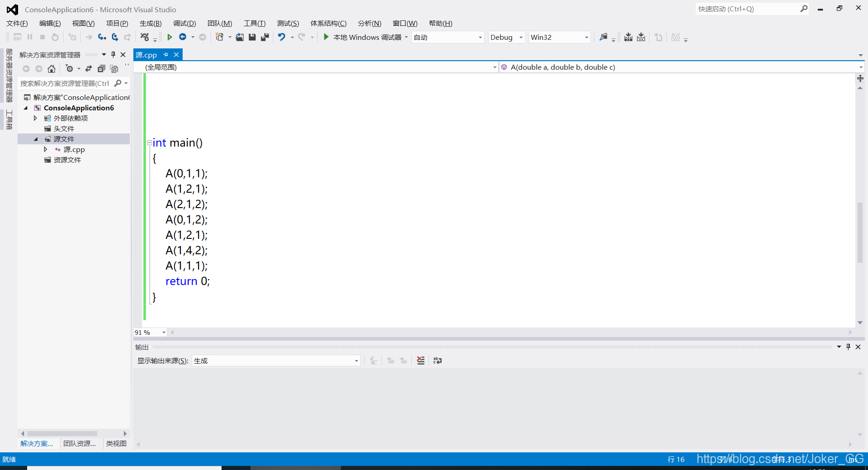Screen dimensions: 868x470
Task: Expand the 源.cpp tree node
Action: [x=45, y=149]
